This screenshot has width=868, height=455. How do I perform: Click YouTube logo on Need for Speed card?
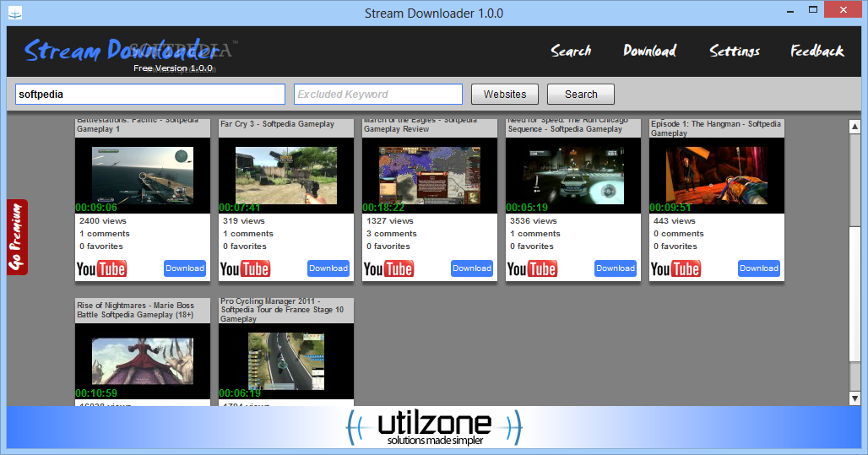(533, 269)
